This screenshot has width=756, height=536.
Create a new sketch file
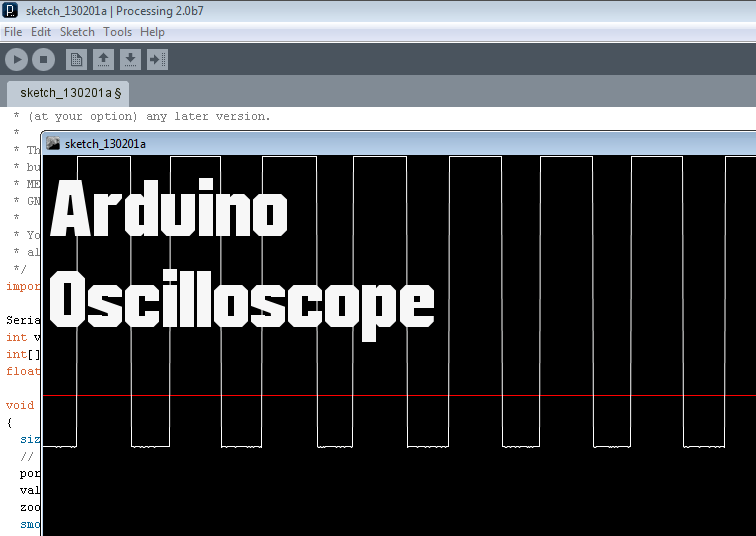[76, 60]
